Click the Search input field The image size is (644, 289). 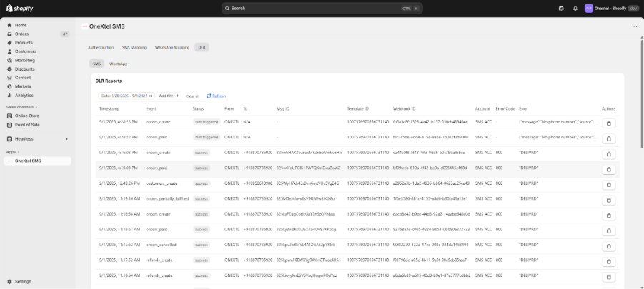tap(322, 9)
